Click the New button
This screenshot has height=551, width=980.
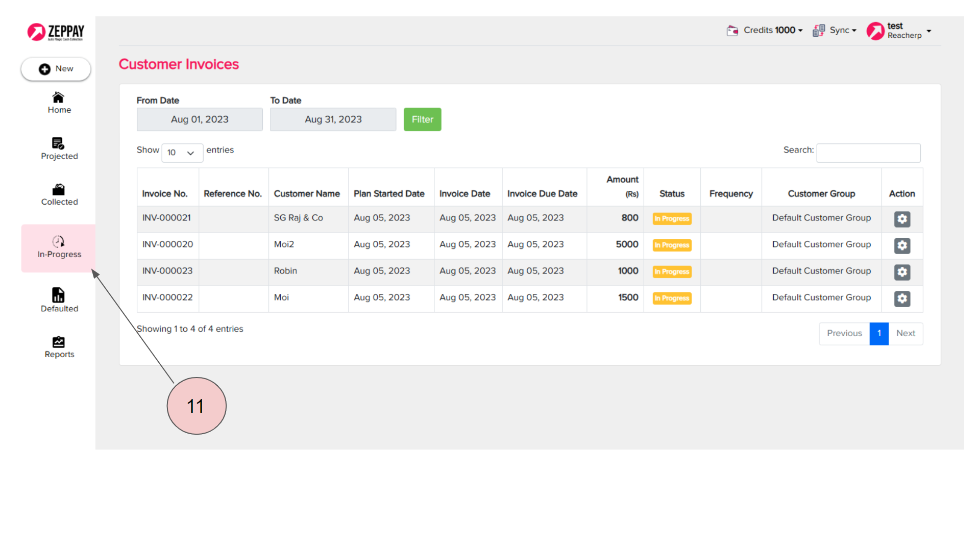pyautogui.click(x=56, y=69)
